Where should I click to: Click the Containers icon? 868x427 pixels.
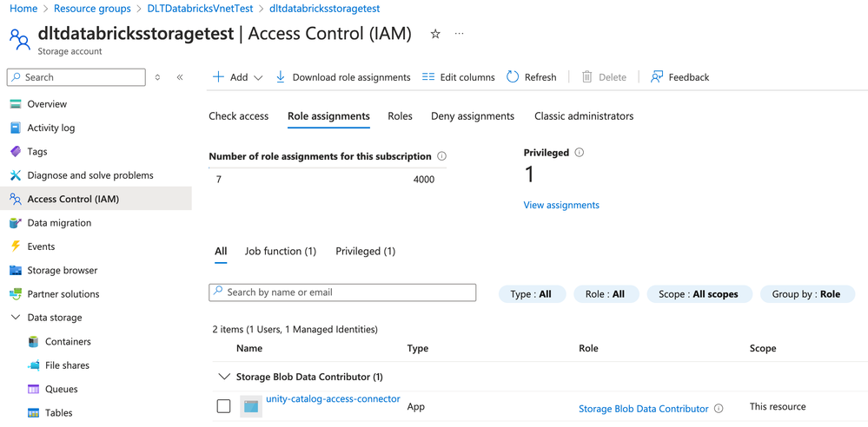(34, 342)
